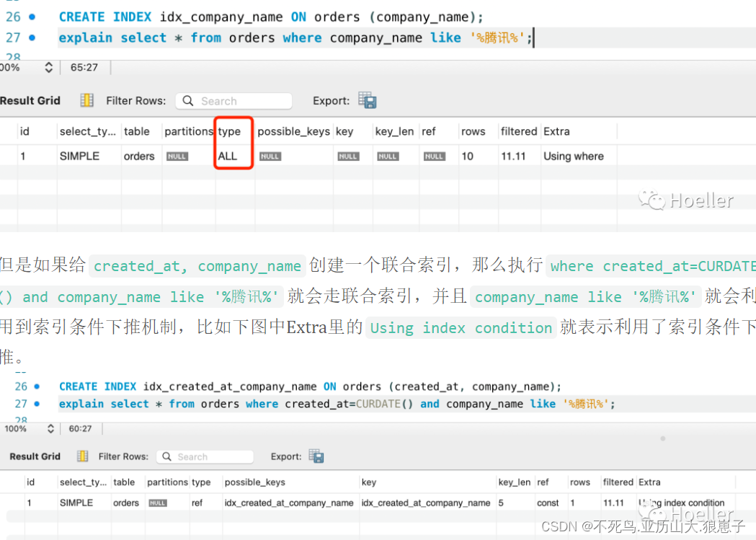Click inside the top Filter Rows search field

tap(238, 100)
